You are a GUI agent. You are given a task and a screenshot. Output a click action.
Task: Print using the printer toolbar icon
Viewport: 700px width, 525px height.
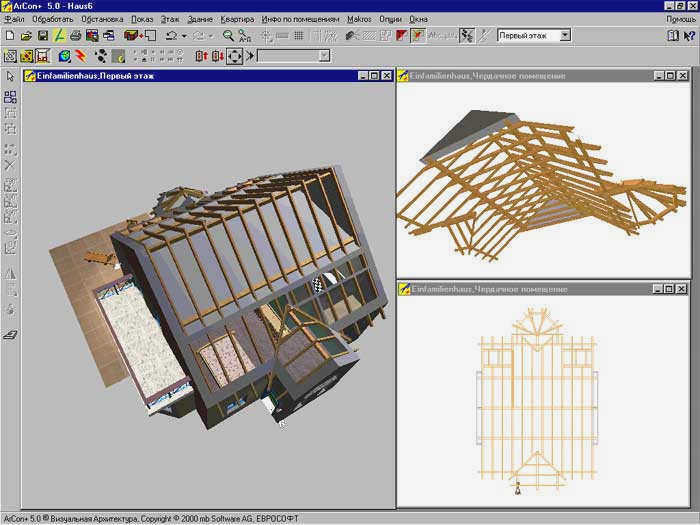click(x=75, y=35)
